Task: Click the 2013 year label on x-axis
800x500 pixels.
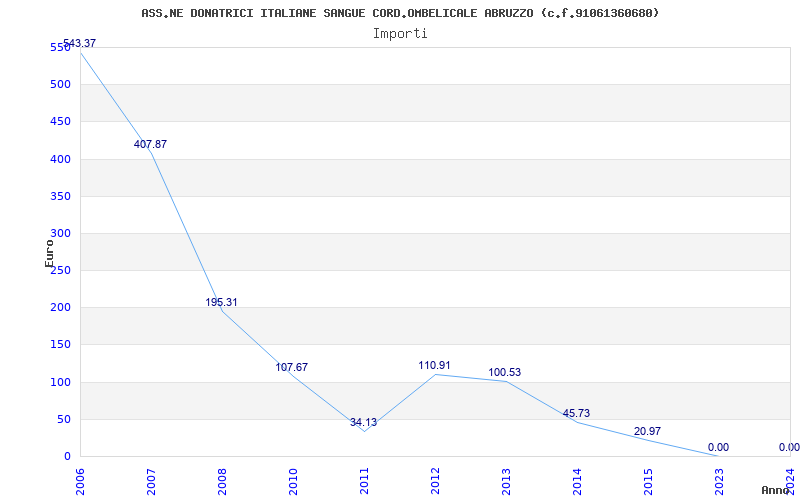Action: (506, 481)
